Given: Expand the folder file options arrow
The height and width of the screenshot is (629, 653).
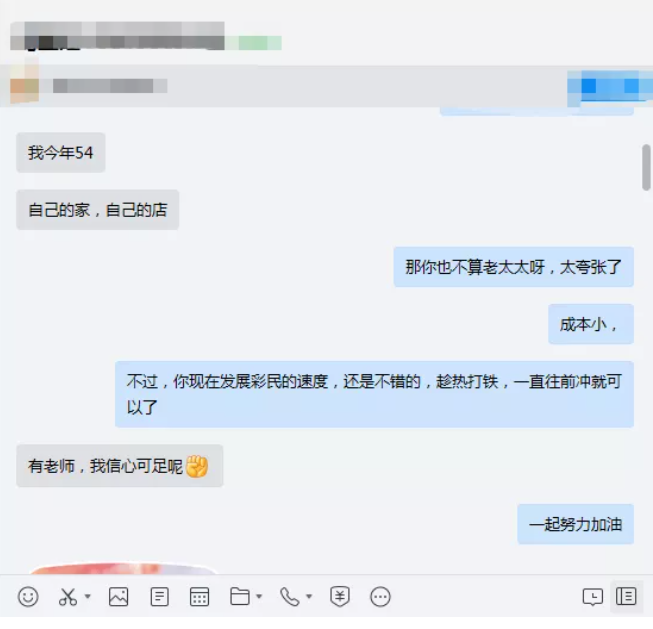Looking at the screenshot, I should [x=259, y=596].
